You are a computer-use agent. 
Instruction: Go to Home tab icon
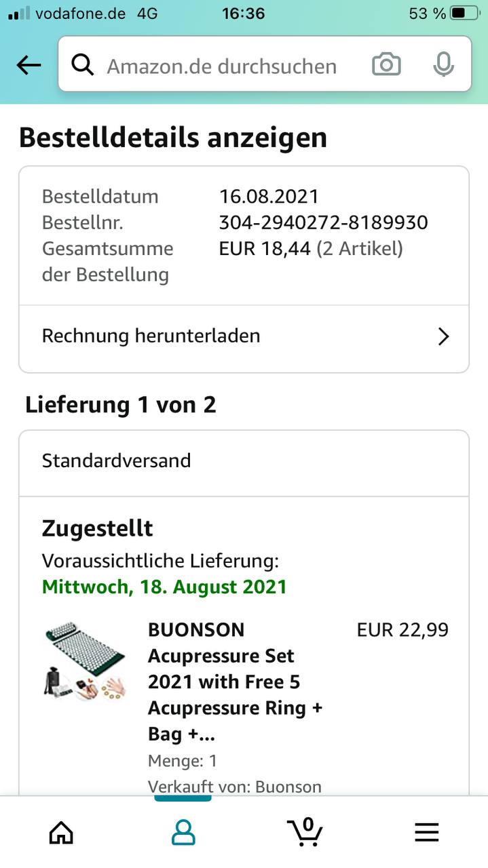click(x=61, y=831)
